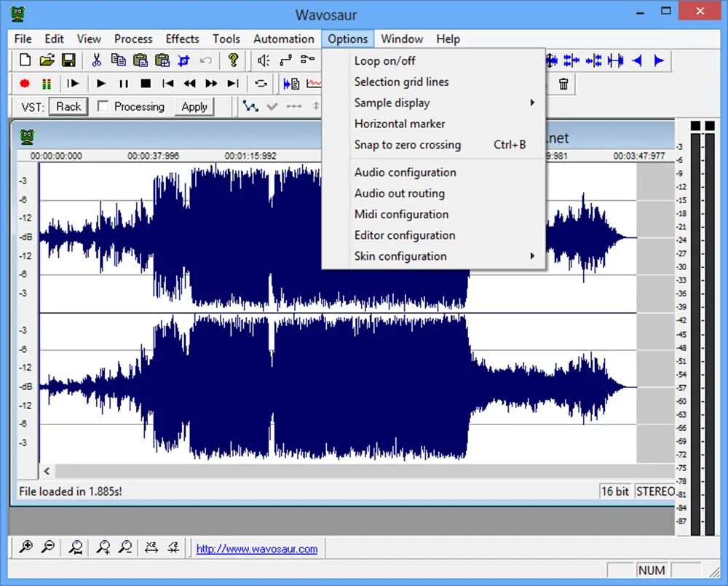The width and height of the screenshot is (728, 586).
Task: Crop audio with the blue crop icon
Action: (184, 60)
